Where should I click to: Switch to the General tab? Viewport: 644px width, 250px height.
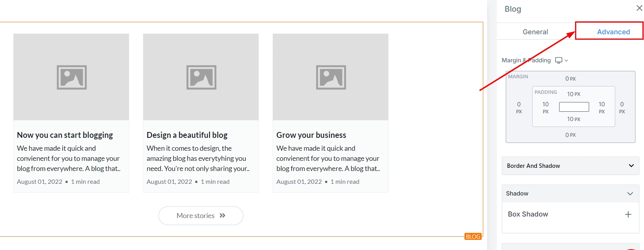tap(535, 32)
